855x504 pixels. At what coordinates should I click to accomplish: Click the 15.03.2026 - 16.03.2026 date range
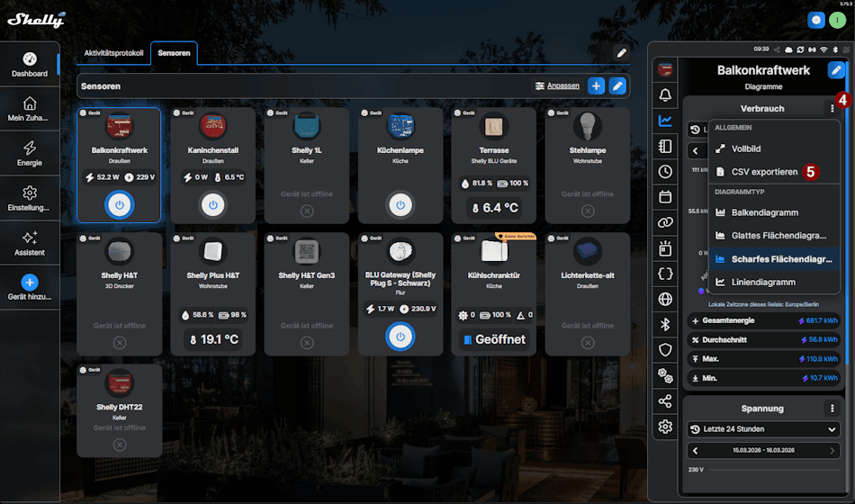pyautogui.click(x=763, y=451)
